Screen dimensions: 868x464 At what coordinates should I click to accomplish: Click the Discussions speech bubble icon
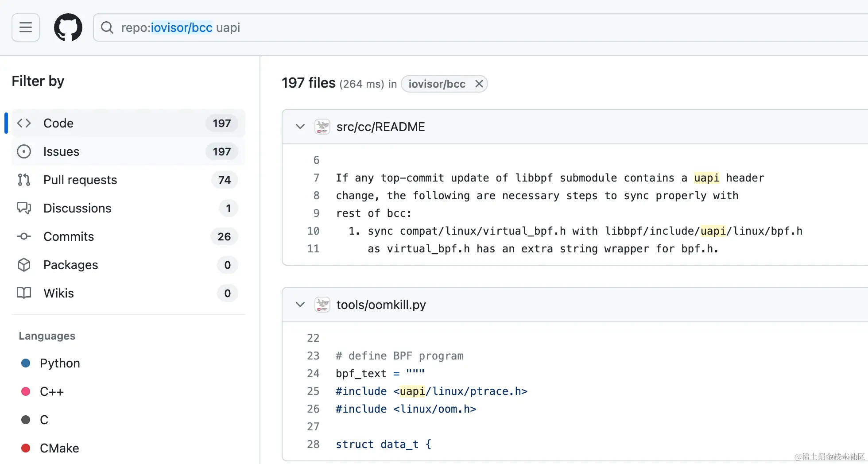(24, 208)
